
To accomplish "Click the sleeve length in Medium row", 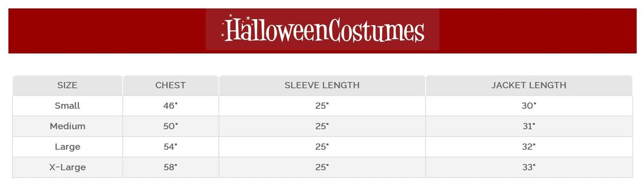I will point(322,126).
